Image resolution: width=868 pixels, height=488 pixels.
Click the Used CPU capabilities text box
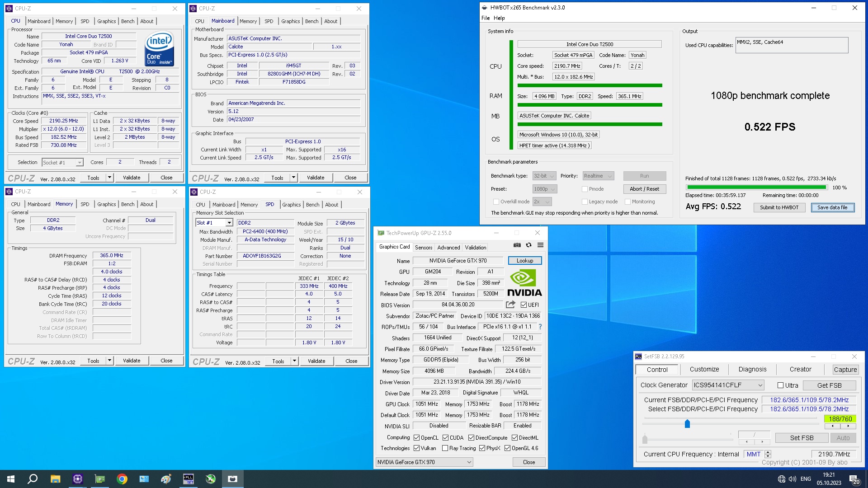(x=792, y=45)
